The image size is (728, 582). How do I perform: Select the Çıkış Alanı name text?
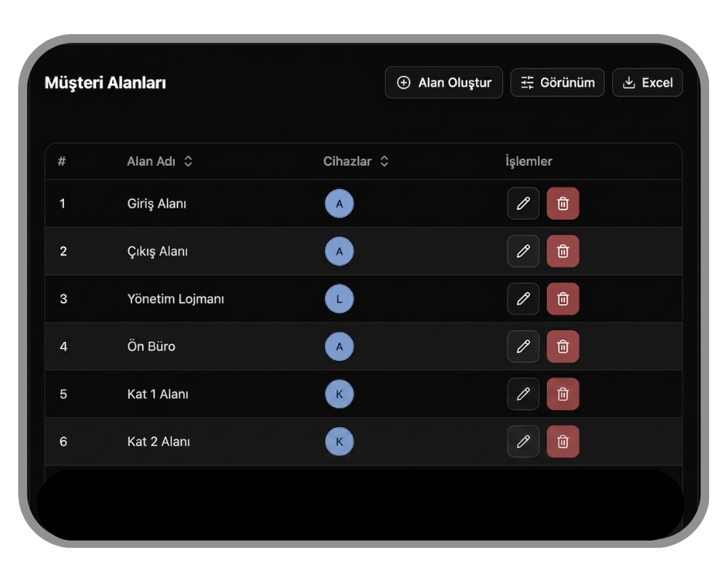coord(157,252)
